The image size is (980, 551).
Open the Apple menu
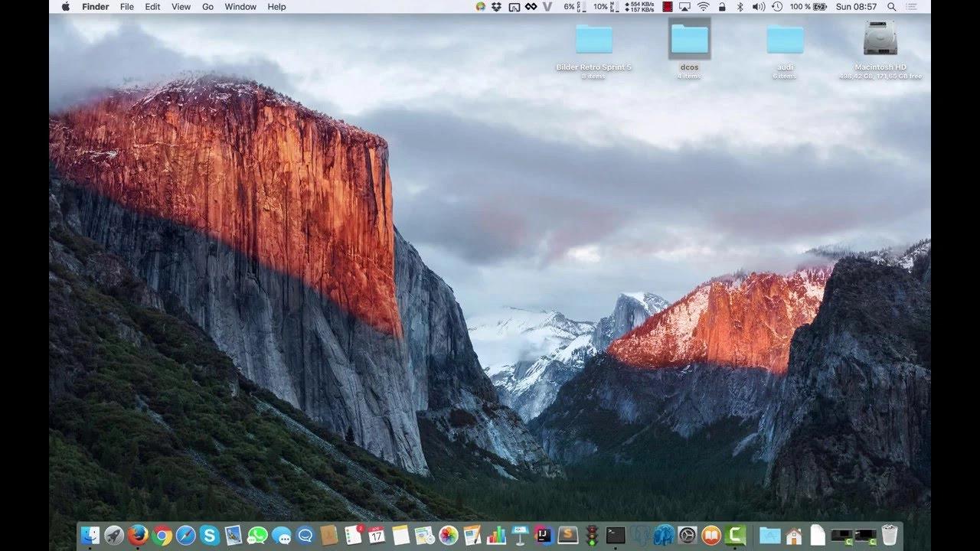65,7
